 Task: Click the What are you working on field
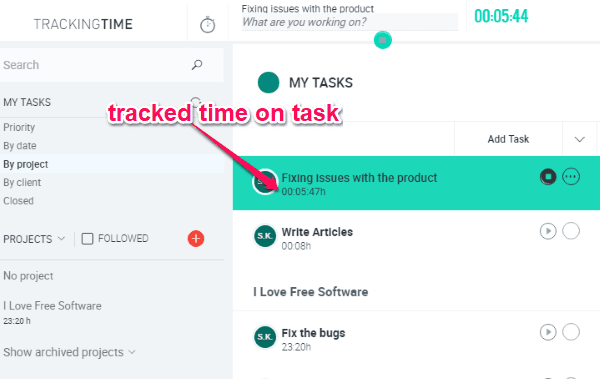350,22
